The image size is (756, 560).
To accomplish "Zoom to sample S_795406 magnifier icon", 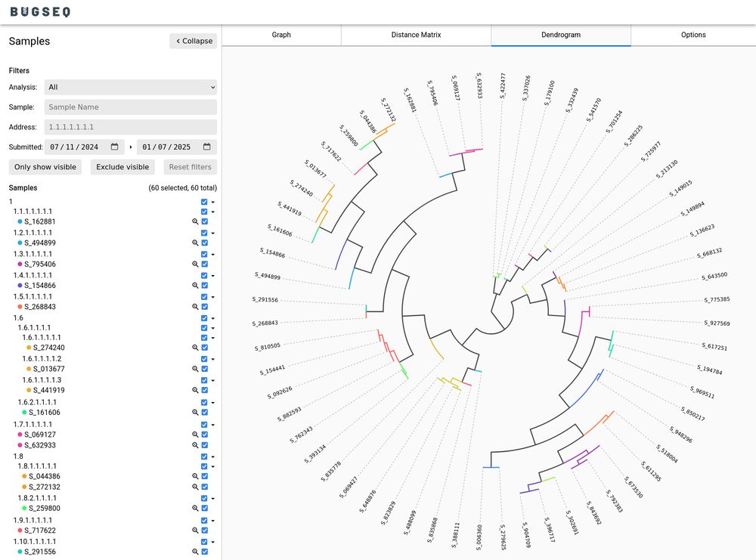I will coord(195,264).
